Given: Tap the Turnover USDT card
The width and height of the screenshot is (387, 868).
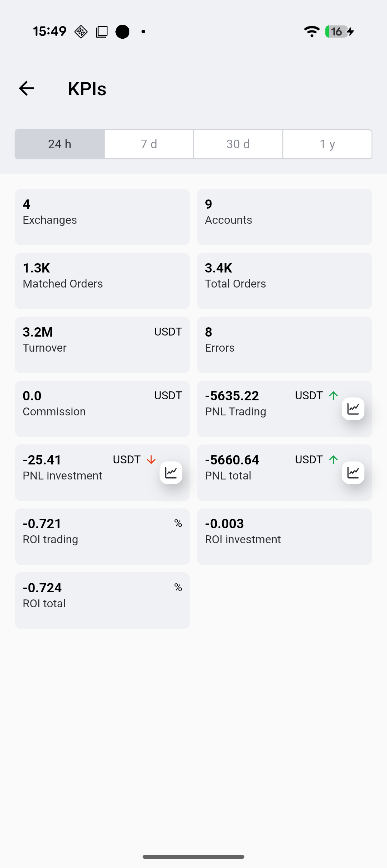Looking at the screenshot, I should [x=102, y=345].
